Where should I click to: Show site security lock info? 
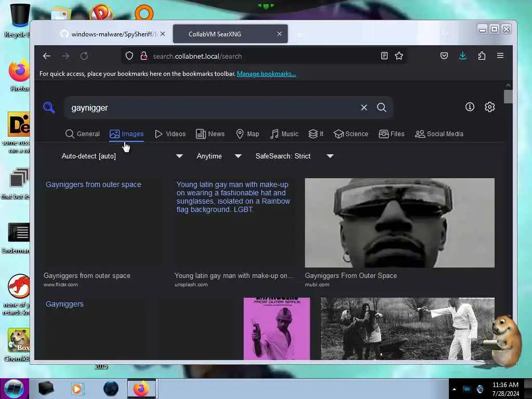point(144,56)
